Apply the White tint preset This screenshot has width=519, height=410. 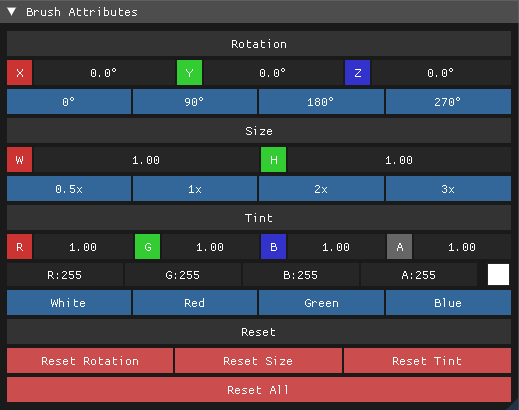click(69, 303)
